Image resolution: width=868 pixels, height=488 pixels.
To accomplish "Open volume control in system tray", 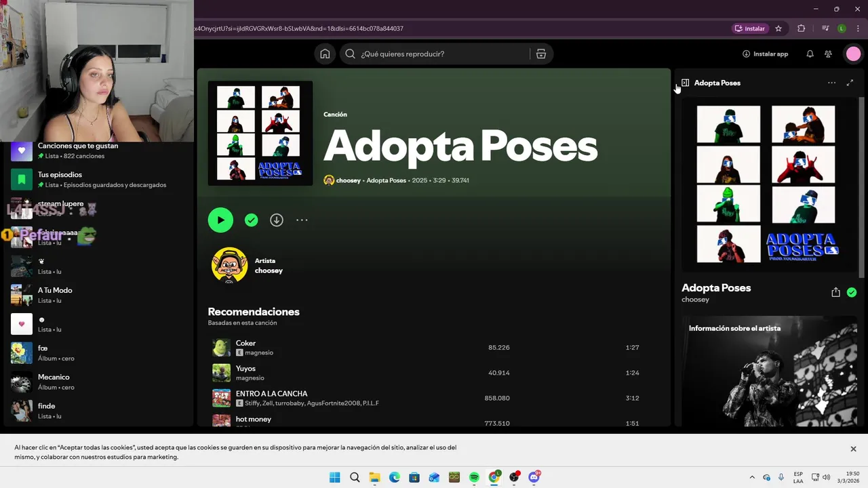I will pos(826,477).
